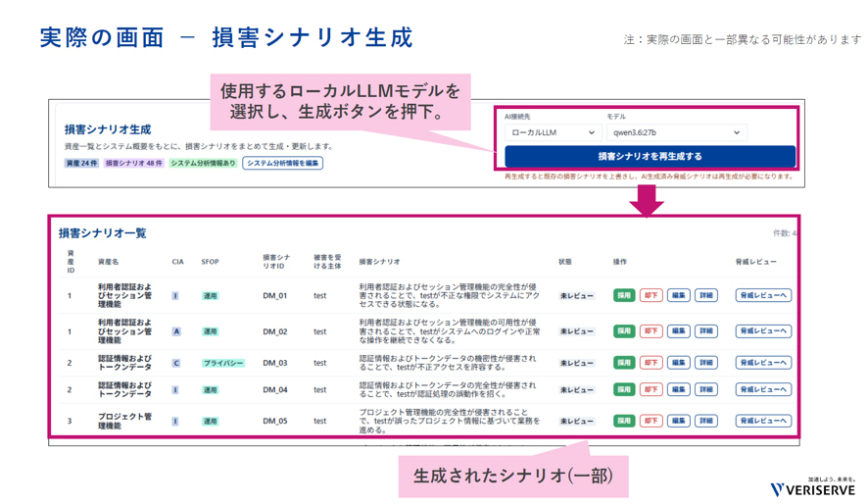Viewport: 868px width, 504px height.
Task: Open 脅威レビューへ for scenario DM_03
Action: pos(763,363)
